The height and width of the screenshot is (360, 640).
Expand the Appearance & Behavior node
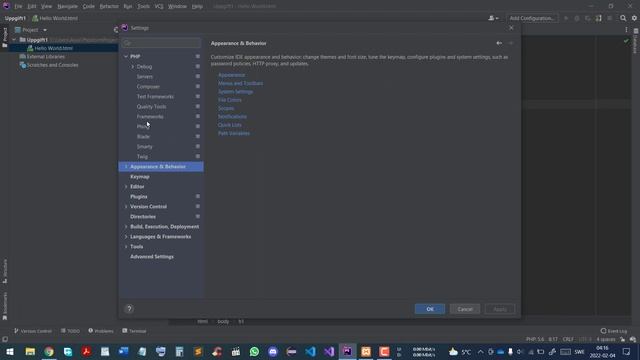126,167
